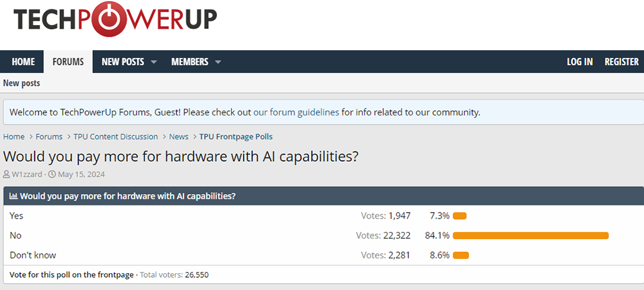Image resolution: width=644 pixels, height=290 pixels.
Task: Click the user icon beside W1zzard
Action: click(7, 174)
